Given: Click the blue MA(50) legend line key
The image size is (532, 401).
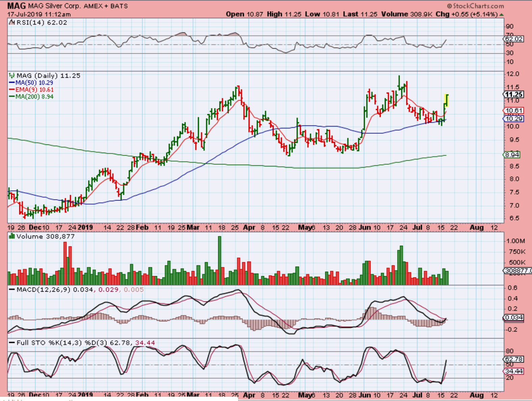Looking at the screenshot, I should 12,83.
